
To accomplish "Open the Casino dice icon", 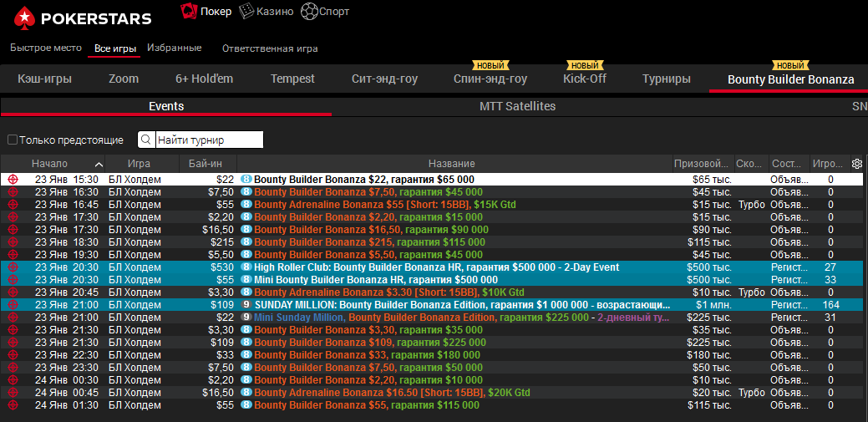I will click(246, 11).
